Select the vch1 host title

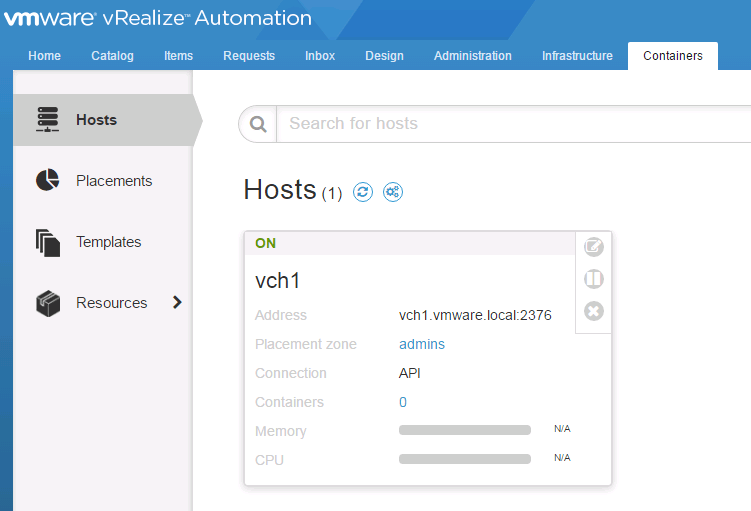(x=278, y=281)
